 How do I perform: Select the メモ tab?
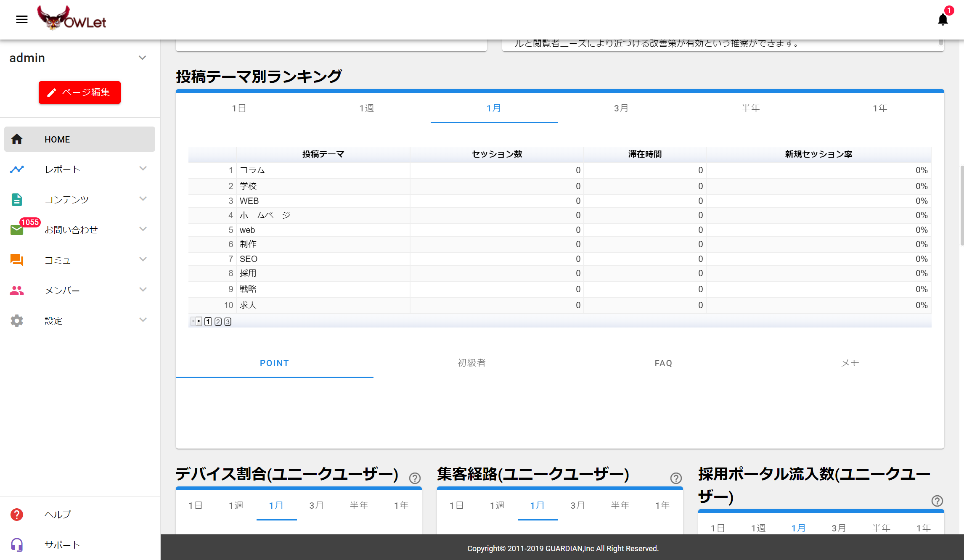click(x=850, y=363)
